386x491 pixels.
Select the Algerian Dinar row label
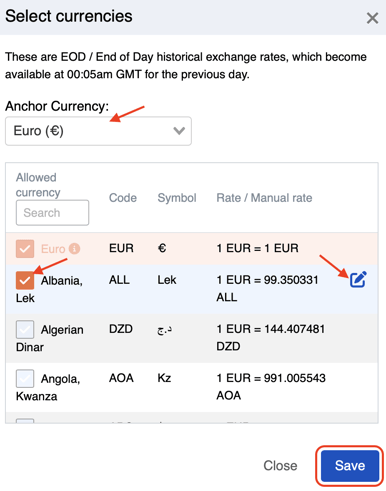click(50, 338)
